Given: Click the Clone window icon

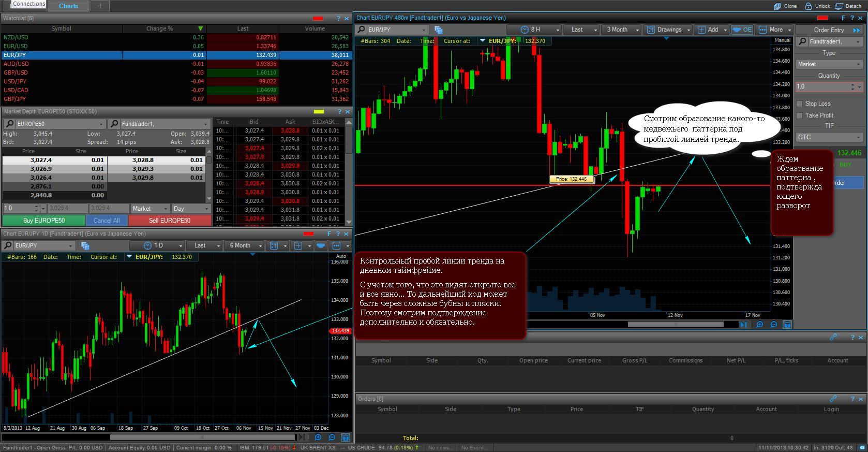Looking at the screenshot, I should (x=777, y=6).
